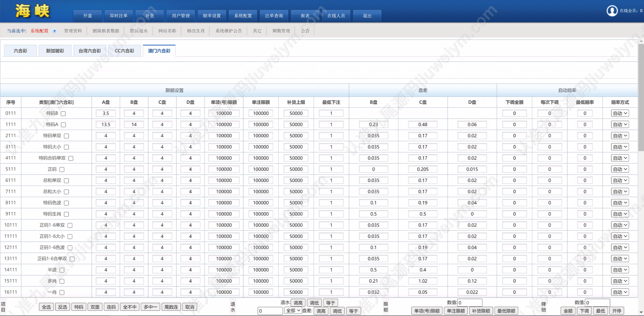Open the 在线人员 menu

[336, 16]
